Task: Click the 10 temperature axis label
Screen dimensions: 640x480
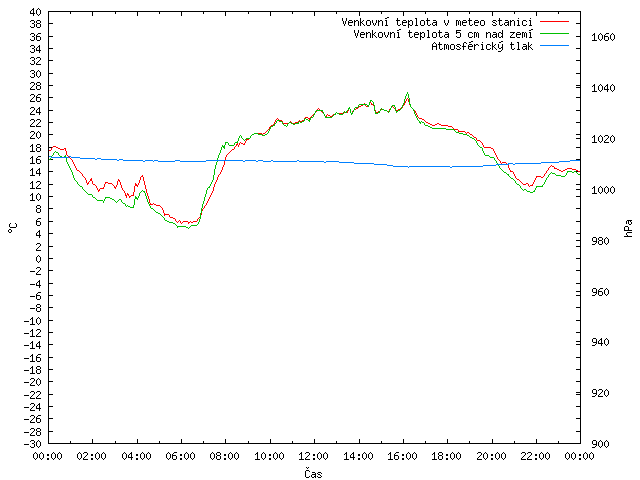Action: tap(36, 197)
